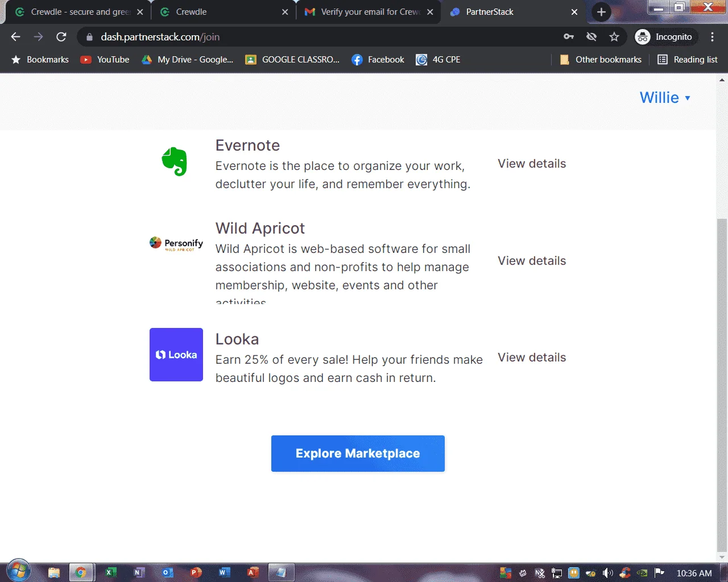The height and width of the screenshot is (582, 728).
Task: Click the NVIDIA tray icon
Action: (642, 573)
